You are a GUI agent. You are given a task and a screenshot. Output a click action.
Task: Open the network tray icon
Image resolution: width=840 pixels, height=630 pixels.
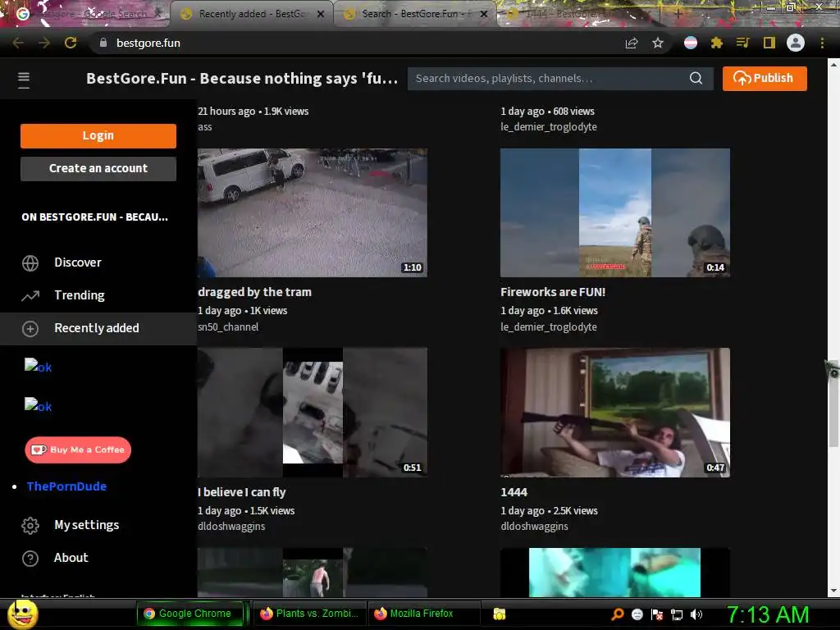(x=677, y=614)
